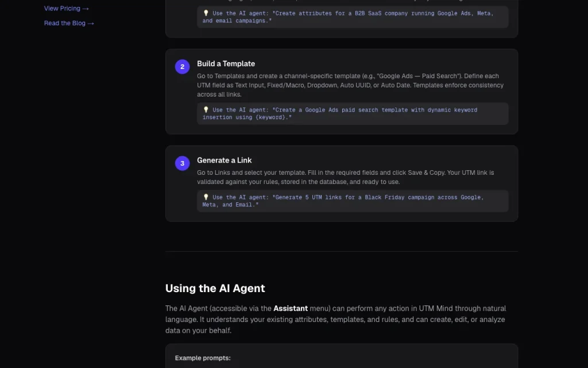The image size is (588, 368).
Task: Click lightbulb icon in B2B SaaS tip
Action: [206, 13]
